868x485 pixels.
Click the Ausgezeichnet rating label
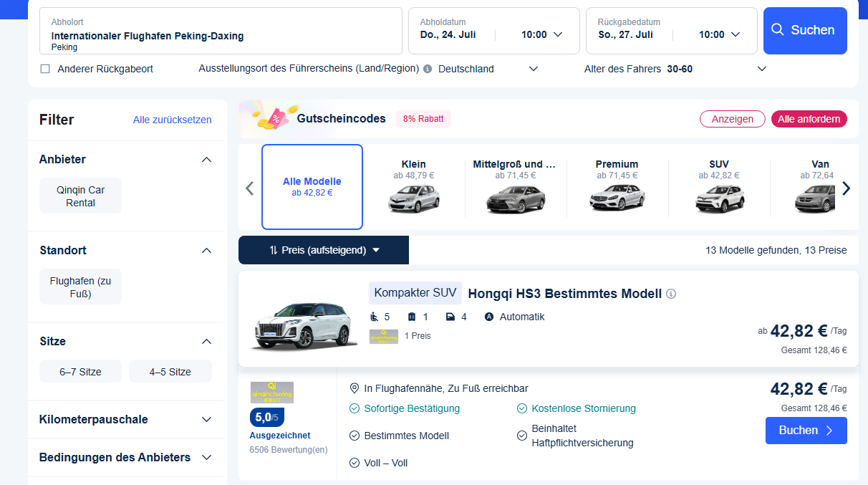[x=280, y=436]
